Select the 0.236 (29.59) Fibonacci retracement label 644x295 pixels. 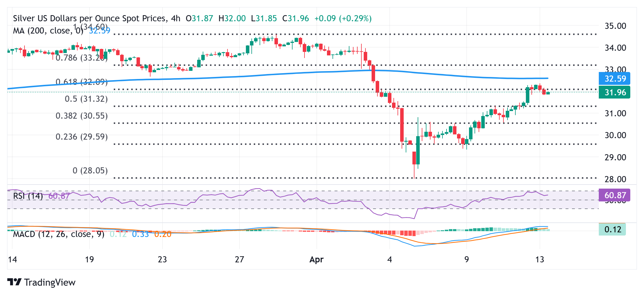(82, 137)
